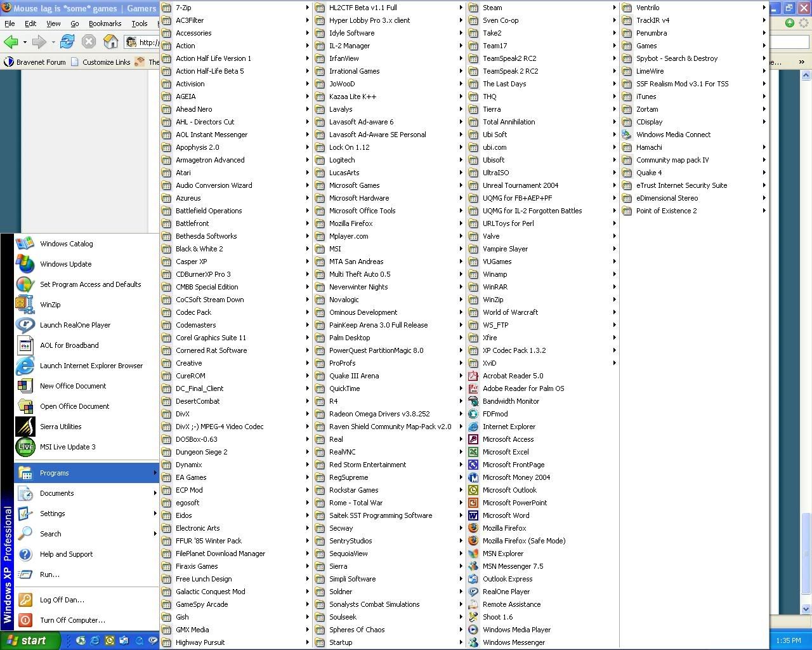
Task: Click Bravenet Forum bookmark link
Action: [x=35, y=62]
